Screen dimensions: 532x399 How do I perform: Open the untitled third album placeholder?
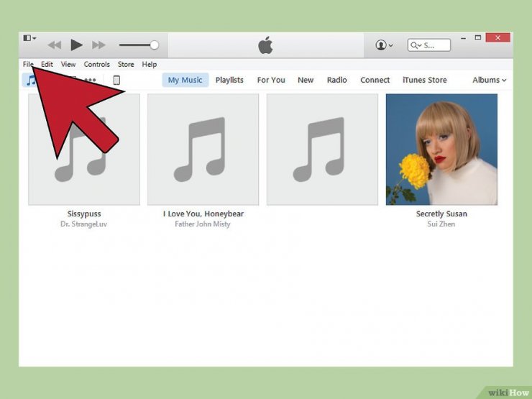point(322,150)
